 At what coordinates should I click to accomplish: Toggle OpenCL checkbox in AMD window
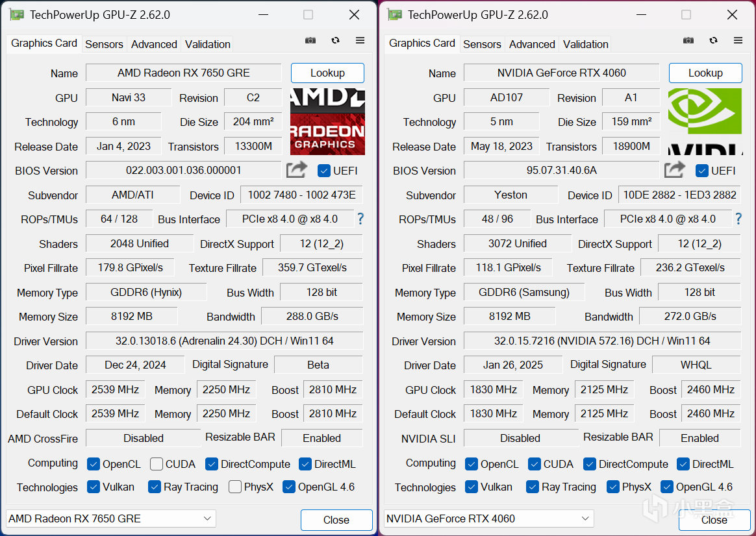[93, 464]
